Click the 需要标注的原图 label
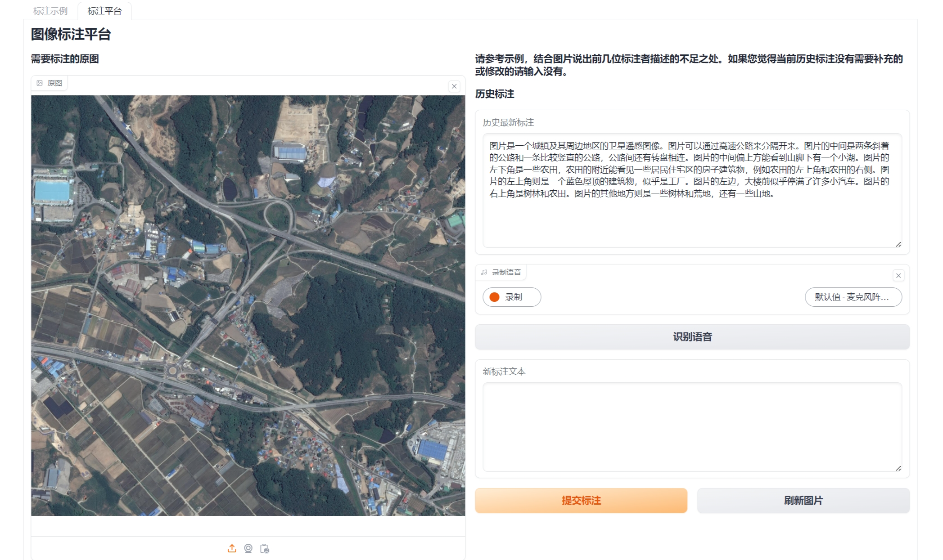The width and height of the screenshot is (943, 560). (x=65, y=59)
